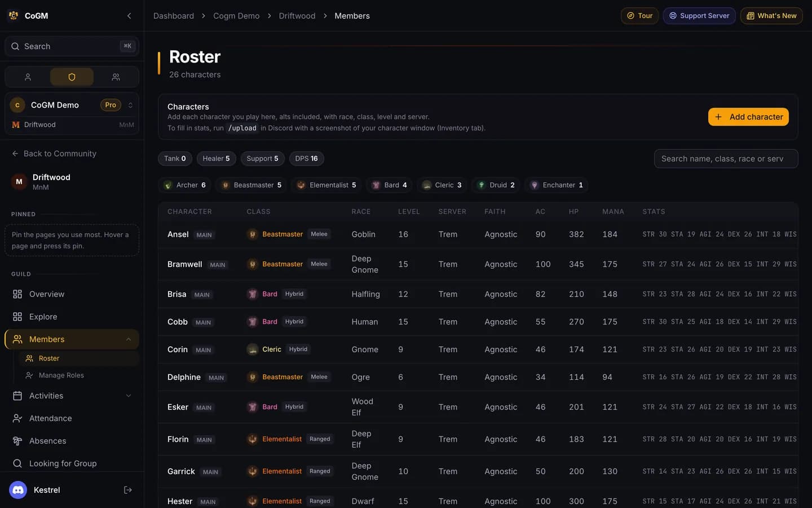Image resolution: width=812 pixels, height=508 pixels.
Task: Filter roster by Support role
Action: tap(262, 159)
